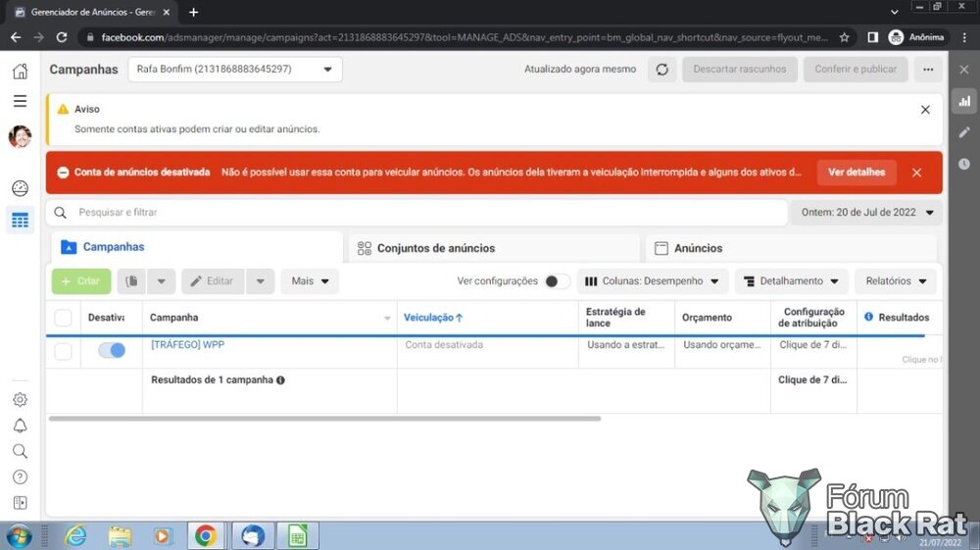Reload the page in browser

click(62, 37)
